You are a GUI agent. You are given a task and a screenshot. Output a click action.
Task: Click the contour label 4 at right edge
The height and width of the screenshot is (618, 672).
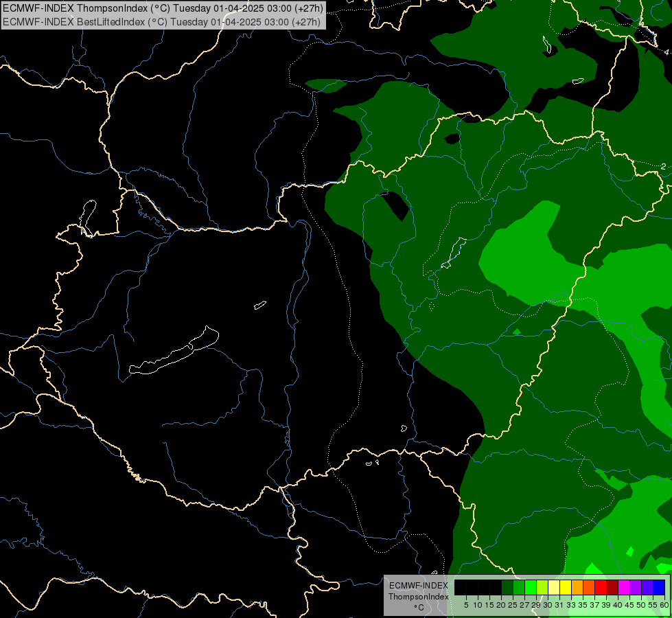[667, 52]
